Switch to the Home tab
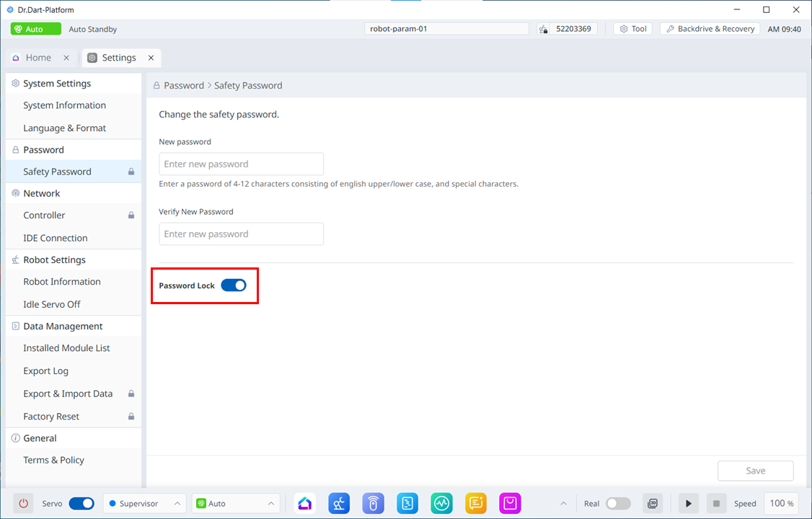Image resolution: width=812 pixels, height=519 pixels. point(39,58)
